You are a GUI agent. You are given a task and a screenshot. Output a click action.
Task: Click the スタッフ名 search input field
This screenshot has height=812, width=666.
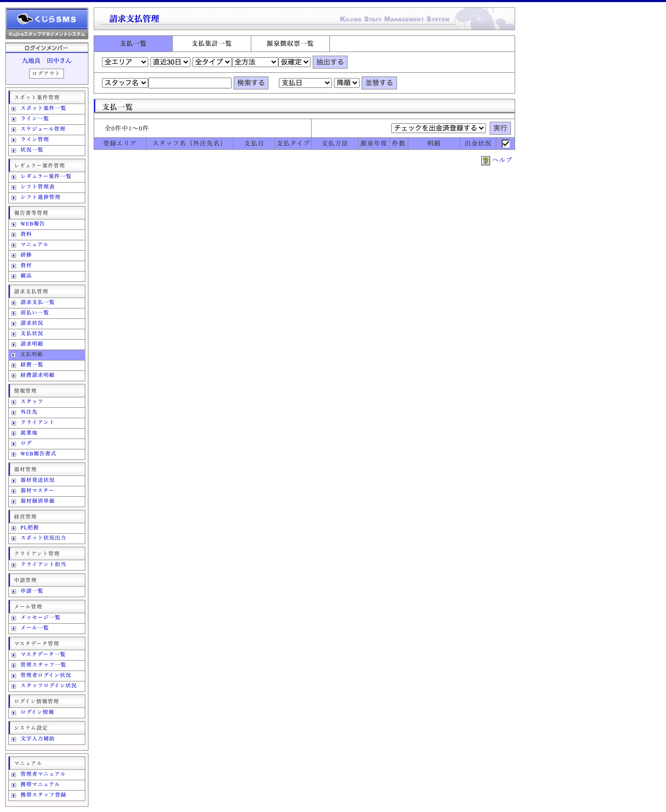click(x=190, y=83)
